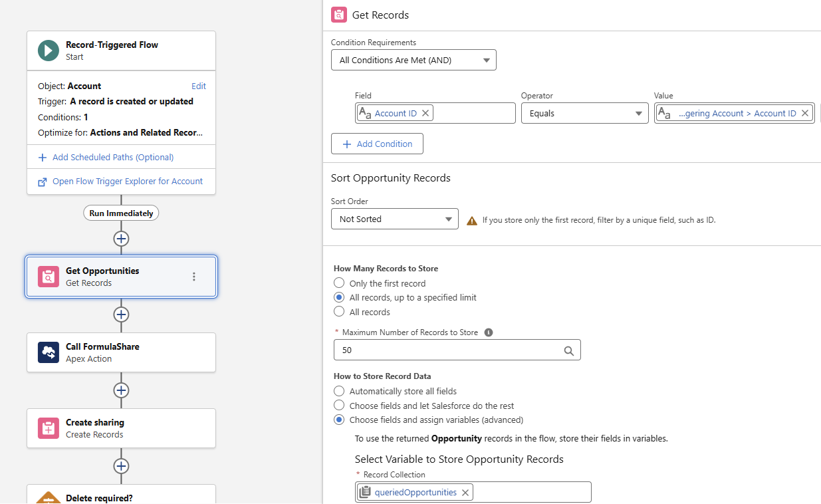Click the warning triangle next to sort message
Screen dimensions: 821x504
coord(472,221)
